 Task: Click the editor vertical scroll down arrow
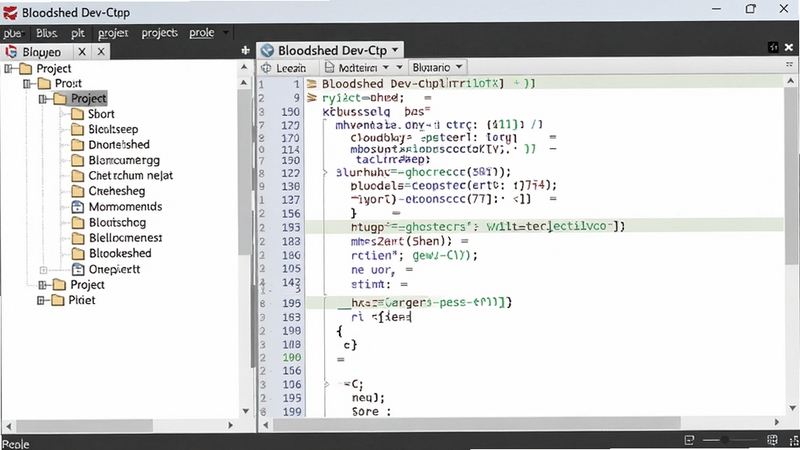point(792,408)
